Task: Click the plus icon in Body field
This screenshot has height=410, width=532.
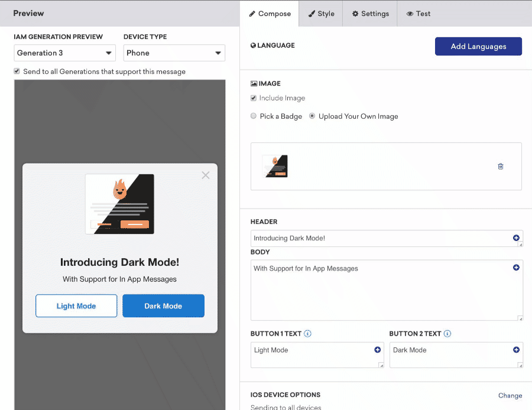Action: (516, 268)
